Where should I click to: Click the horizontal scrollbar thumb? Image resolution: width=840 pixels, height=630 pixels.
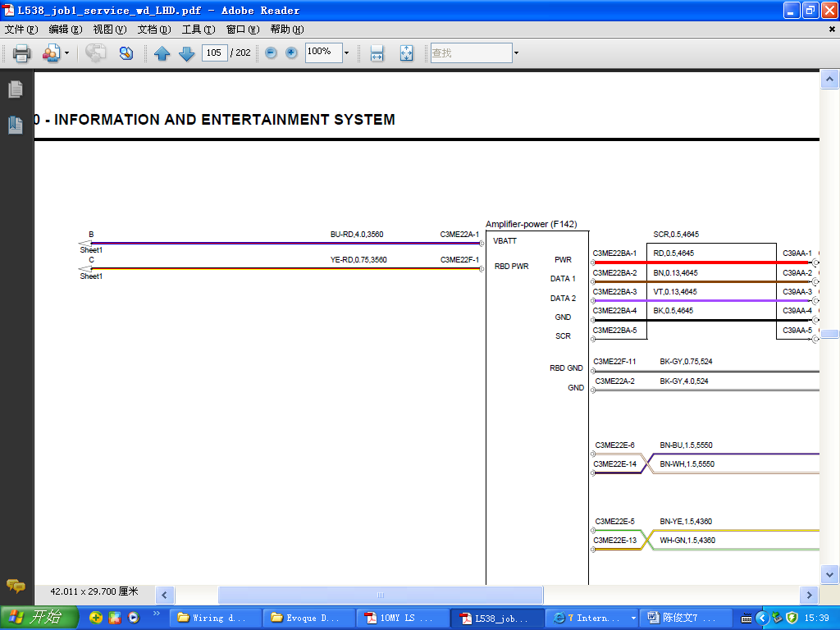380,595
